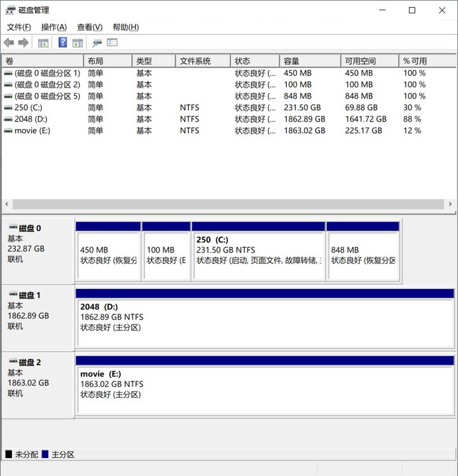The image size is (458, 476).
Task: Click volume icon of movie (E:) row
Action: (x=8, y=131)
